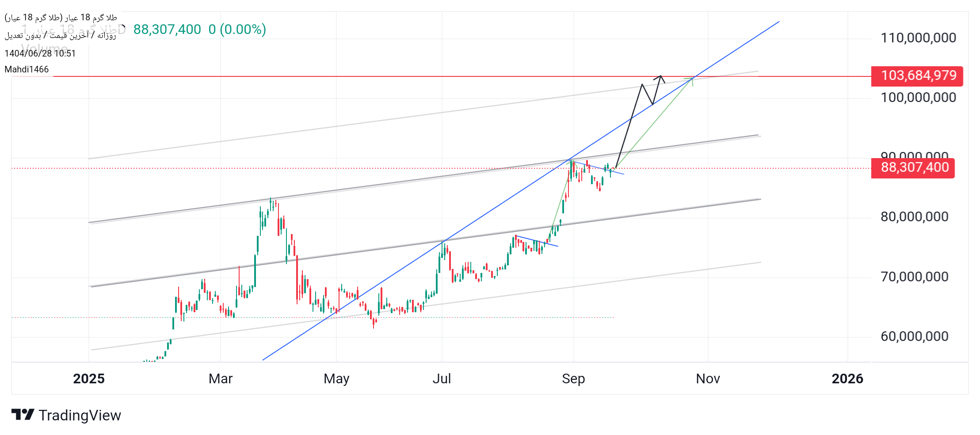Select the Nov label on time axis
Screen dimensions: 980x435
click(708, 379)
